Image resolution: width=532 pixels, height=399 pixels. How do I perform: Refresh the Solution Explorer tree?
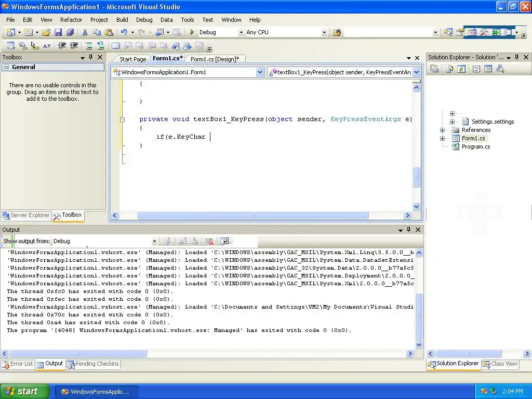tap(461, 69)
